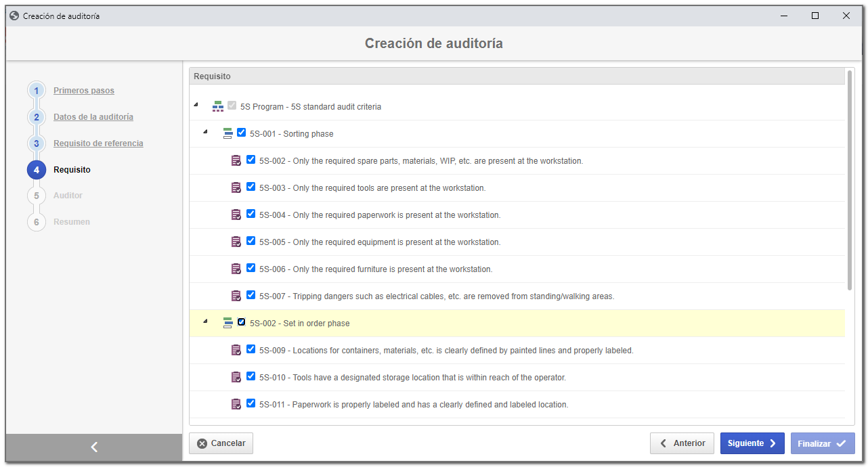Click the Siguiente button

click(x=752, y=443)
